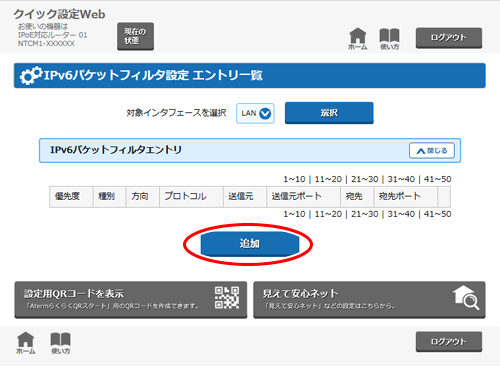Click the 方向 column header
Viewport: 500px width, 388px height.
(143, 197)
